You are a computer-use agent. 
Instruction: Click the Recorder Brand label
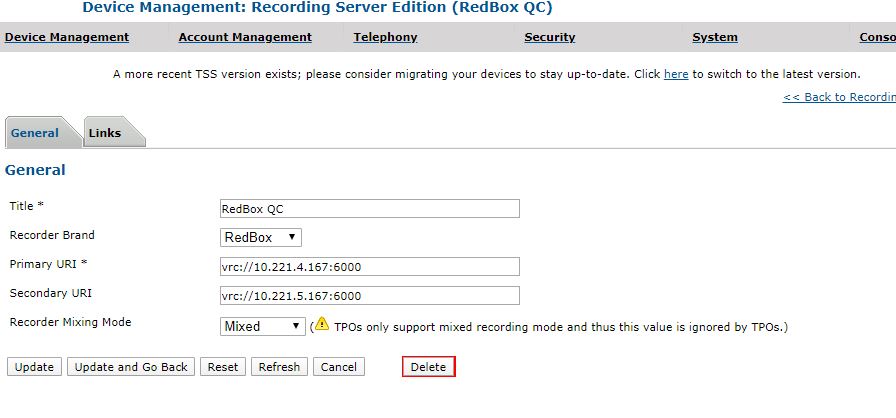coord(52,235)
